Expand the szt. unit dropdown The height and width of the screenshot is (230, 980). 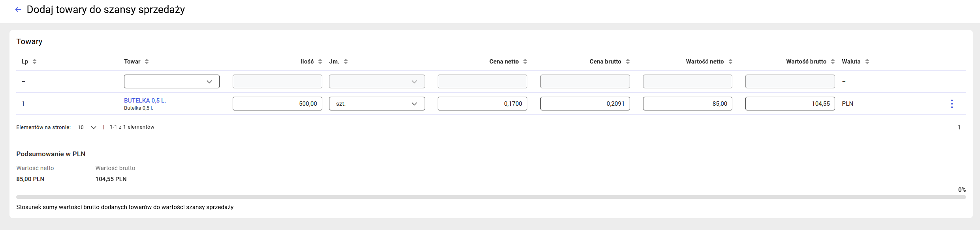[376, 104]
